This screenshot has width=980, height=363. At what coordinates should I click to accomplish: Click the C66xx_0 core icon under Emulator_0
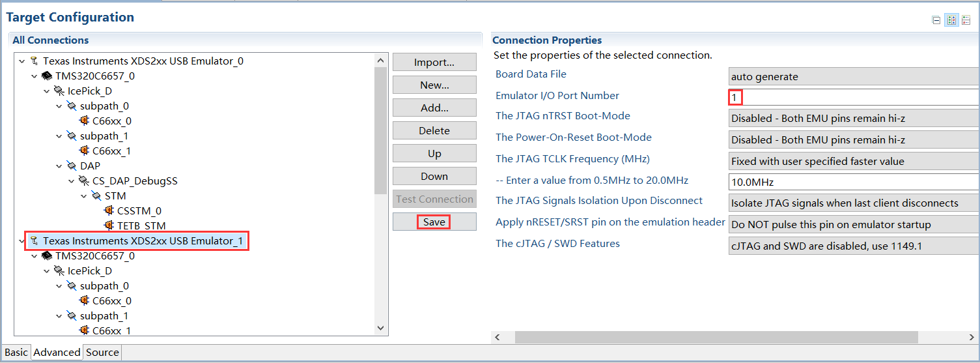(84, 121)
